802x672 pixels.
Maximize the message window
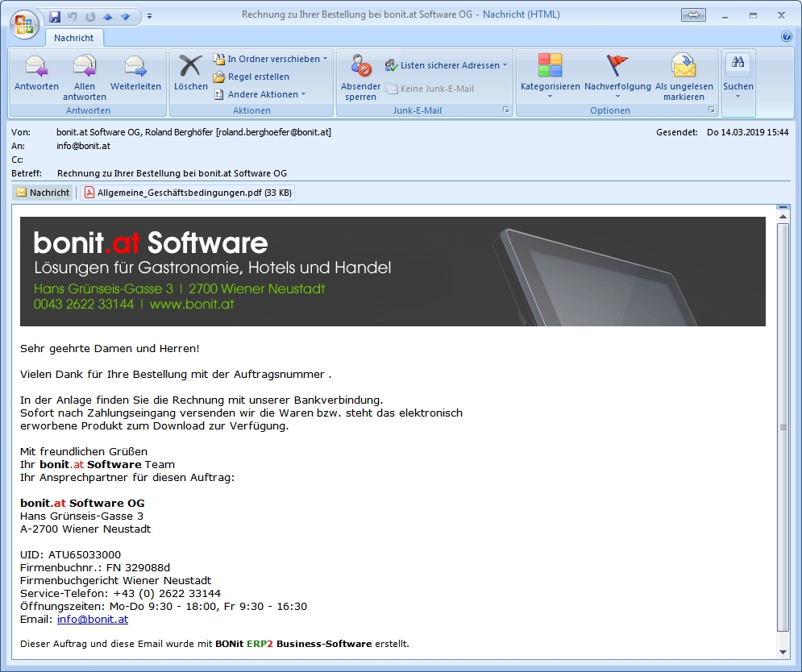click(753, 16)
